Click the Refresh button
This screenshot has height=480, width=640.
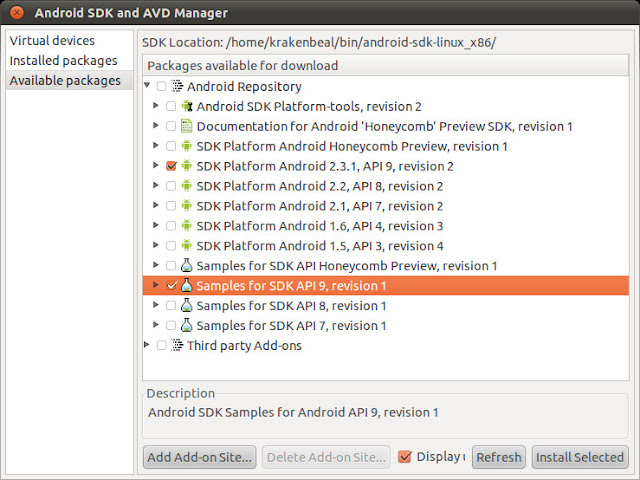pos(499,457)
